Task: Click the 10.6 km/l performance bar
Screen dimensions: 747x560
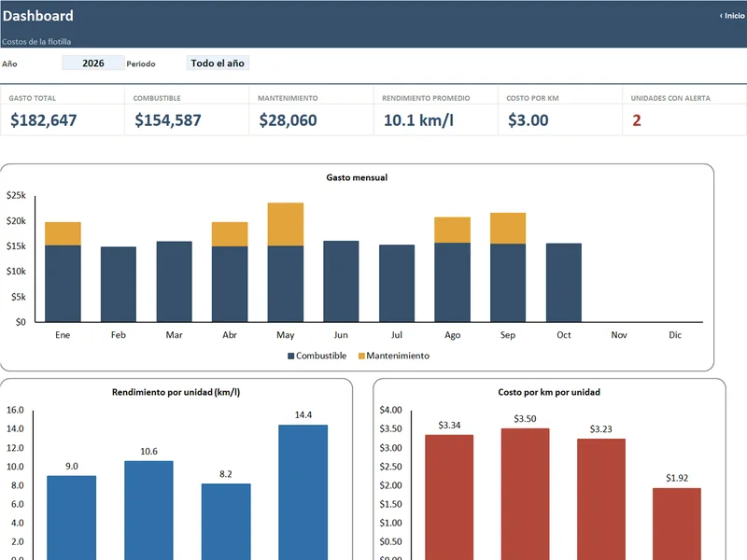Action: 148,511
